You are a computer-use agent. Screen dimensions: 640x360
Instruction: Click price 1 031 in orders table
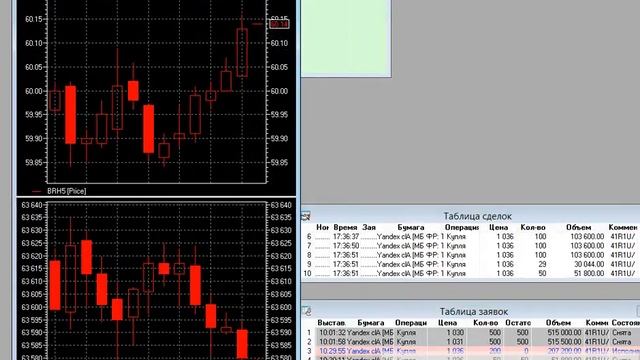click(455, 342)
